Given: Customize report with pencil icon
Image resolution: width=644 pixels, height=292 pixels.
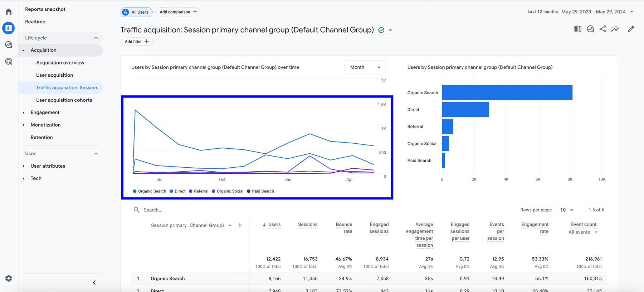Looking at the screenshot, I should 631,29.
